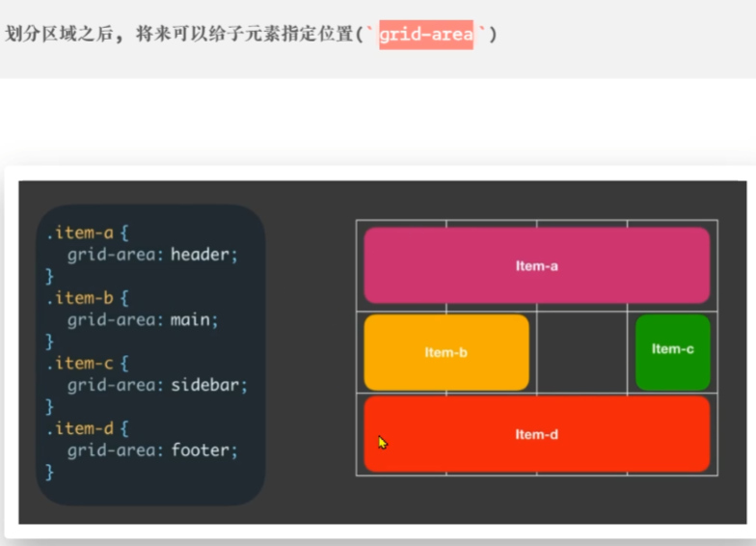Click the header value in the code
Image resolution: width=756 pixels, height=546 pixels.
(202, 255)
